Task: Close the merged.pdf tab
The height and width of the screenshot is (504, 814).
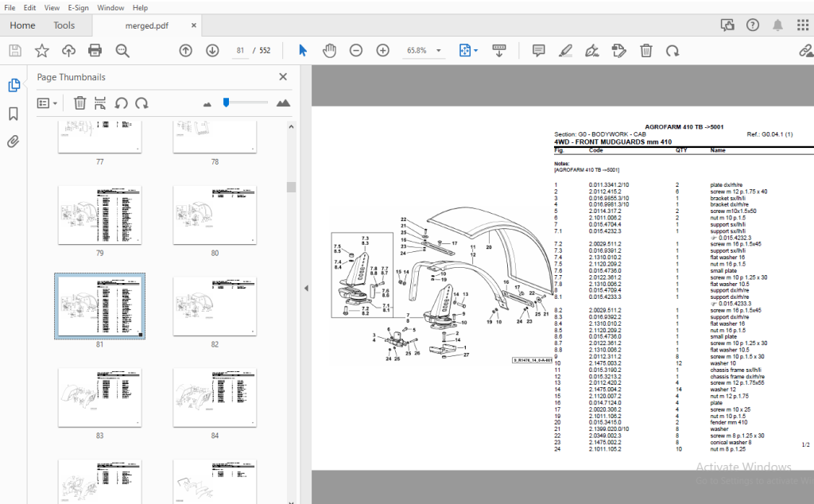Action: (194, 25)
